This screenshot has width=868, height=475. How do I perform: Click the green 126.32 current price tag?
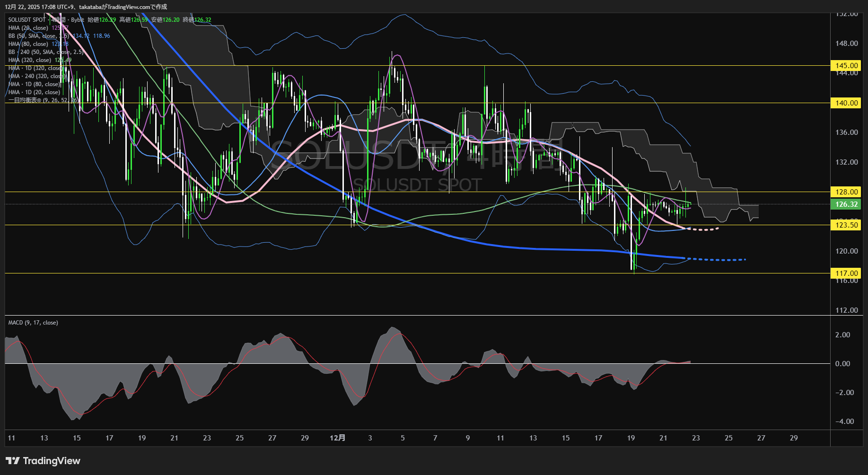pyautogui.click(x=846, y=204)
